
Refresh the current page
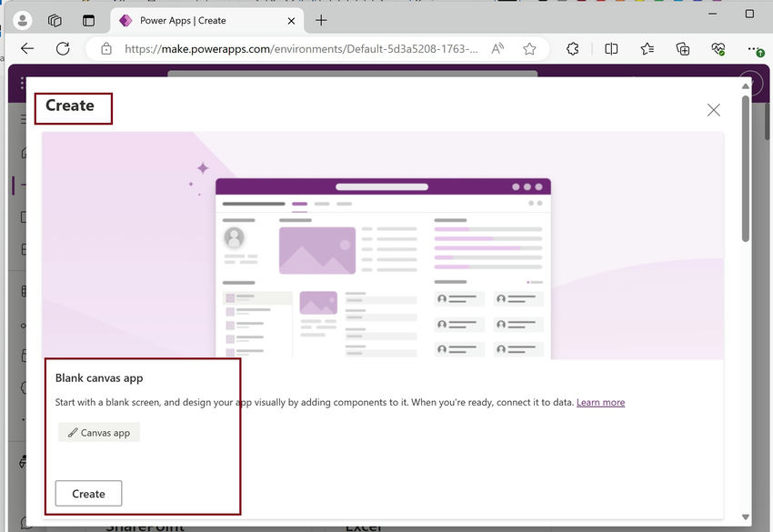pos(63,48)
